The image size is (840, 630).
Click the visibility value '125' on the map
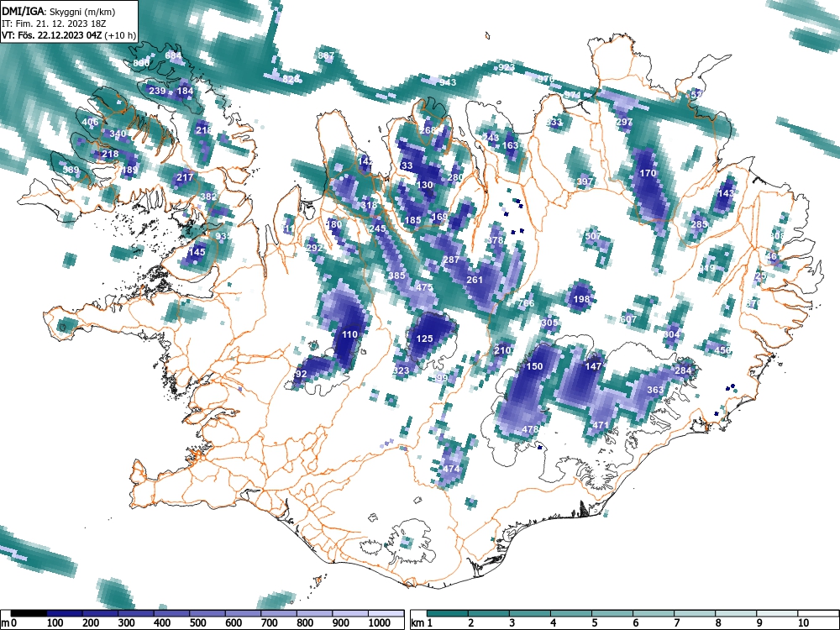[424, 339]
